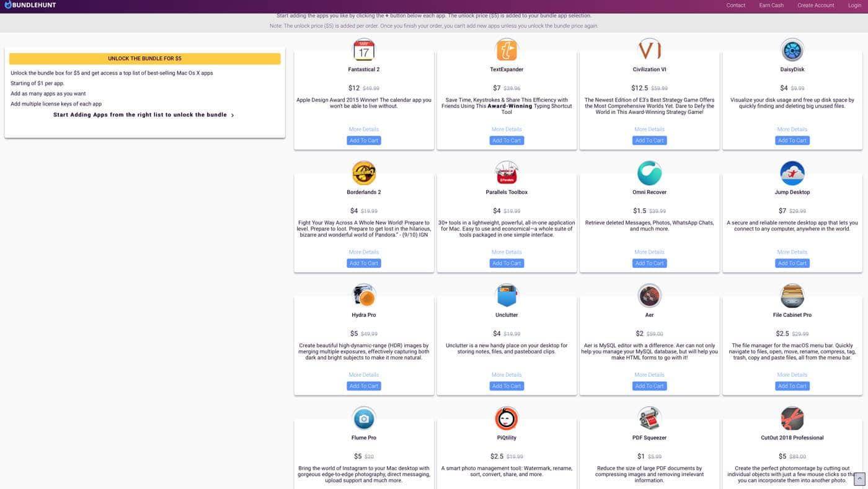Open More Details for Hydra Pro

364,375
